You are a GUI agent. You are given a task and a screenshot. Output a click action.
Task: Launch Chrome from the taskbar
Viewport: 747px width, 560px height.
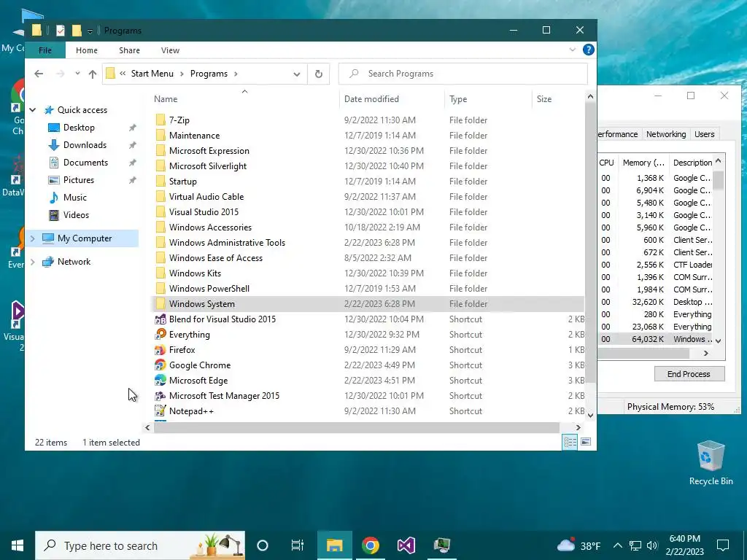point(370,545)
